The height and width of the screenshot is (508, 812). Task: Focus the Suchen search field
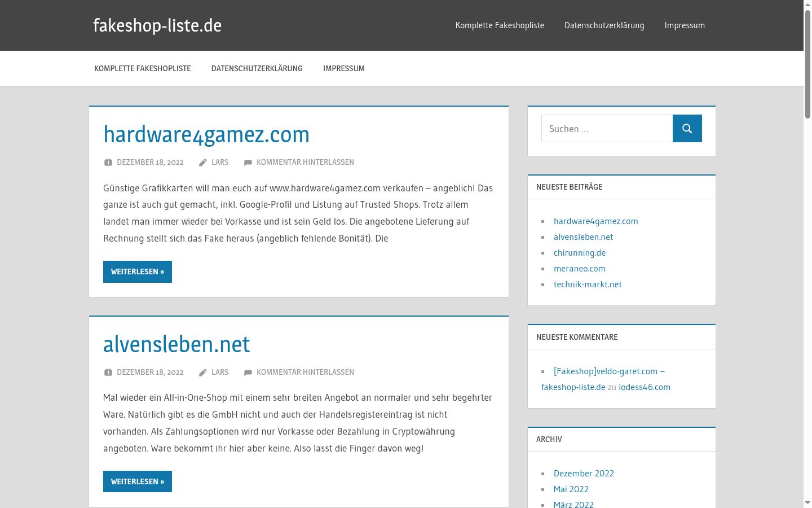pos(607,129)
